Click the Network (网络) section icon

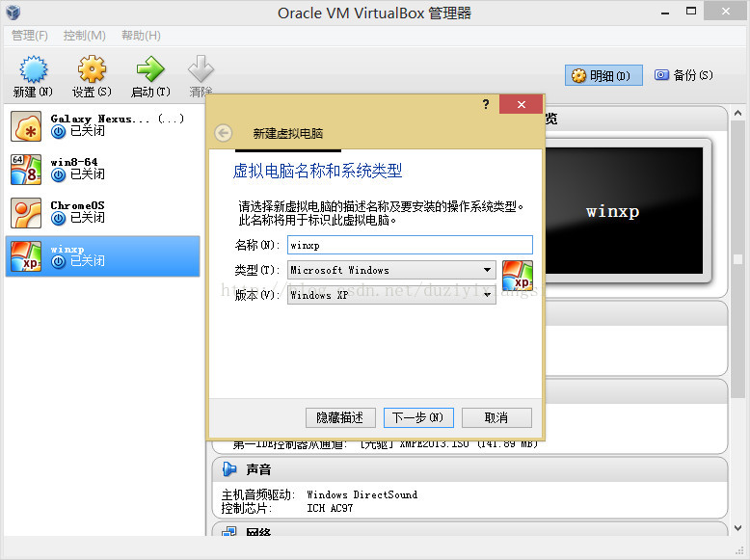(229, 531)
